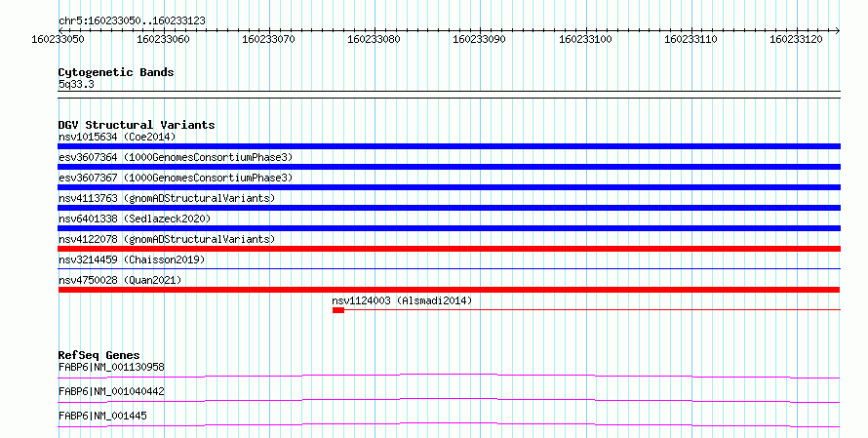Open nsv4122078 gnomAD variant label

[167, 239]
